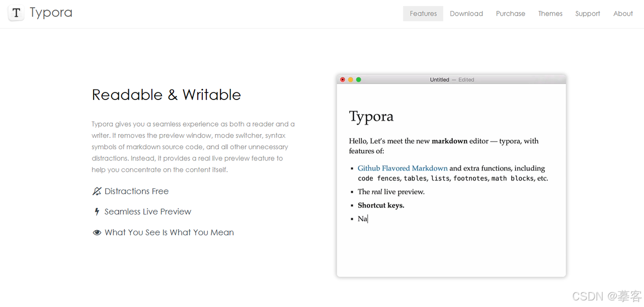Image resolution: width=644 pixels, height=307 pixels.
Task: Click the Untitled — Edited window title
Action: click(x=452, y=79)
